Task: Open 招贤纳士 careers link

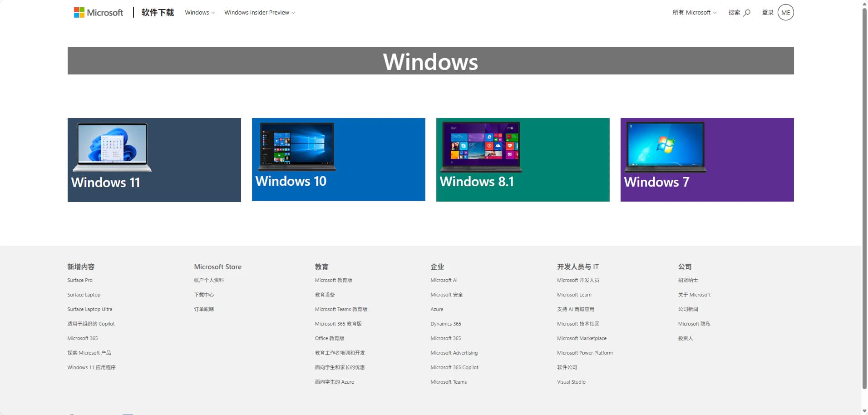Action: pos(688,280)
